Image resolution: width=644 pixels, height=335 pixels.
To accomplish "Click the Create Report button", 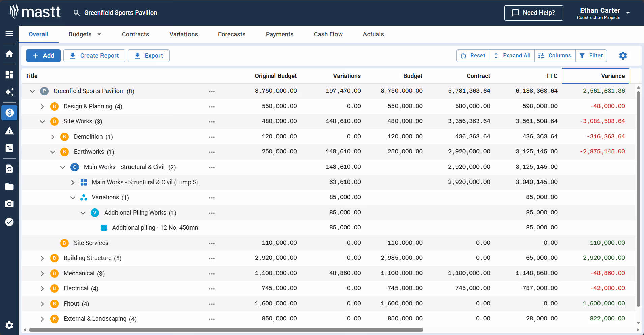I will [94, 55].
